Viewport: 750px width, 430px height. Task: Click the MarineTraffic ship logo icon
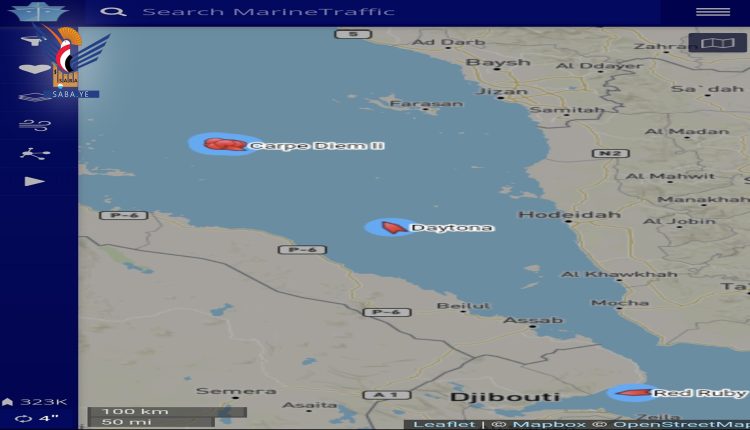(38, 12)
